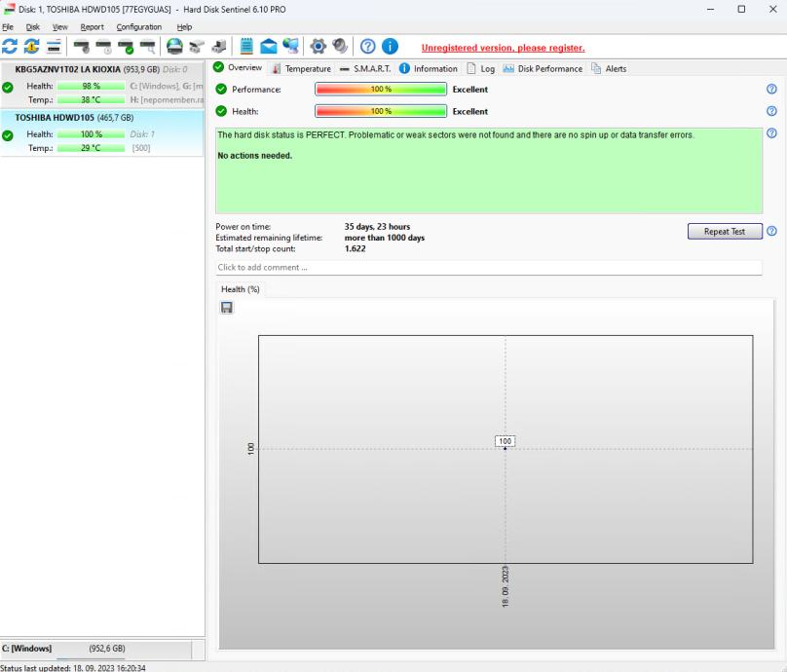The height and width of the screenshot is (672, 787).
Task: Save the health graph with floppy icon
Action: pyautogui.click(x=227, y=307)
